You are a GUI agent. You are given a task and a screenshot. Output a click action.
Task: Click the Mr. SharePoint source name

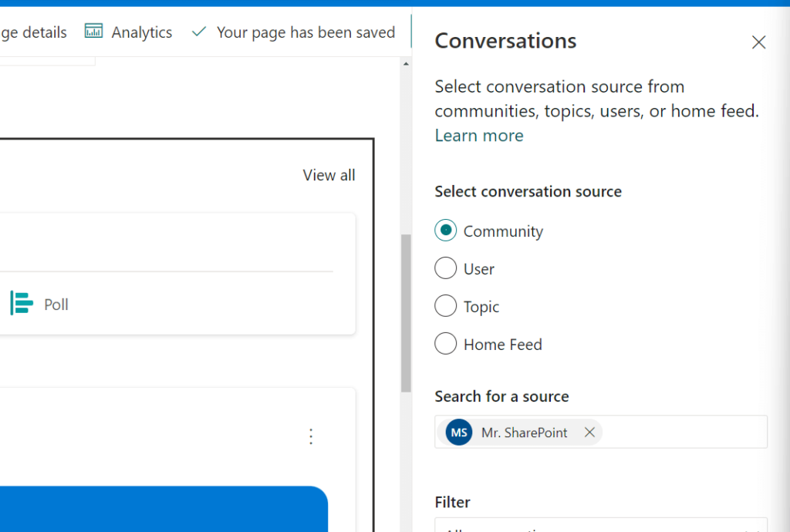(524, 433)
